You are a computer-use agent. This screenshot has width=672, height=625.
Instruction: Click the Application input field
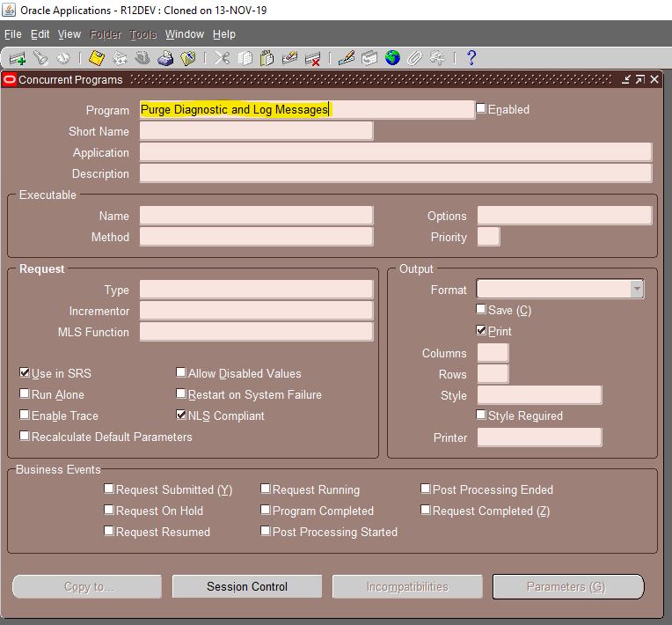point(396,152)
